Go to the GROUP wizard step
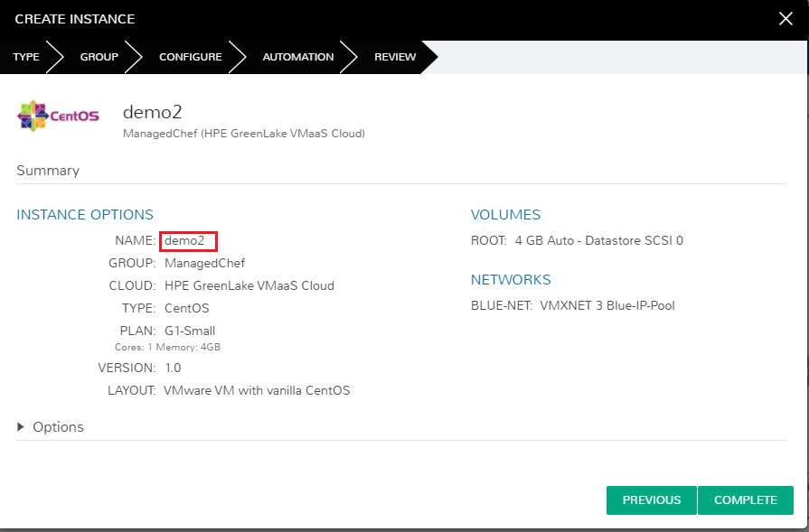This screenshot has width=809, height=532. [99, 57]
